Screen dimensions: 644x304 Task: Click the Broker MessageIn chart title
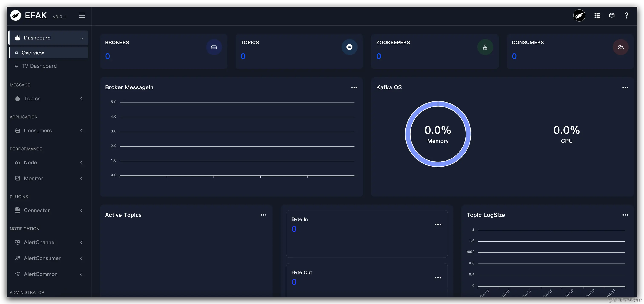point(129,87)
